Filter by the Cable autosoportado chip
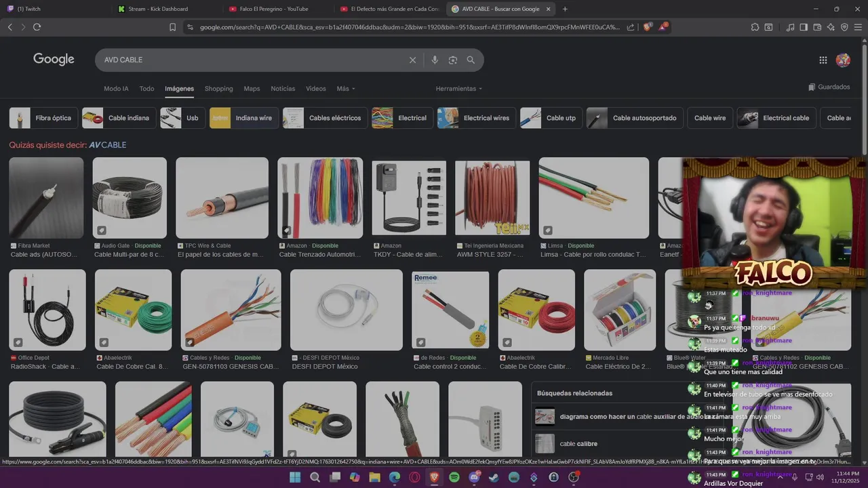Viewport: 868px width, 488px height. (x=635, y=118)
